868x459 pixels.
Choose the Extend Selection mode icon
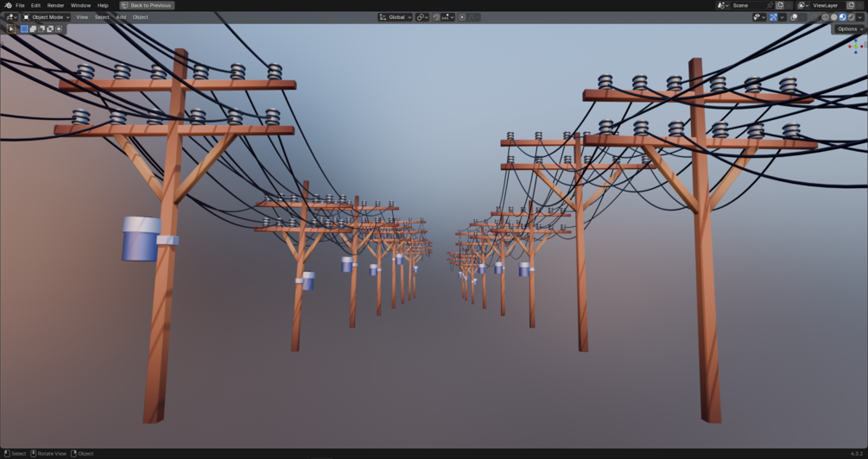(x=33, y=28)
